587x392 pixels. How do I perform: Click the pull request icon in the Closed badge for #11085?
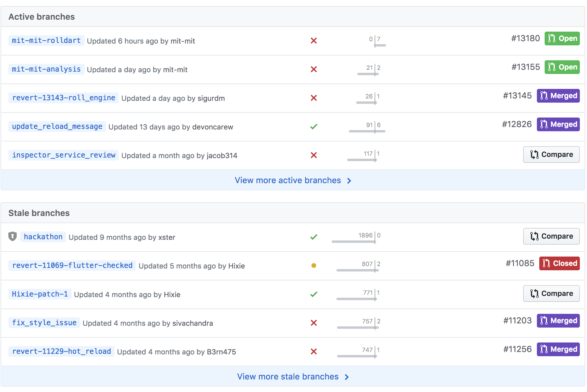[x=547, y=263]
